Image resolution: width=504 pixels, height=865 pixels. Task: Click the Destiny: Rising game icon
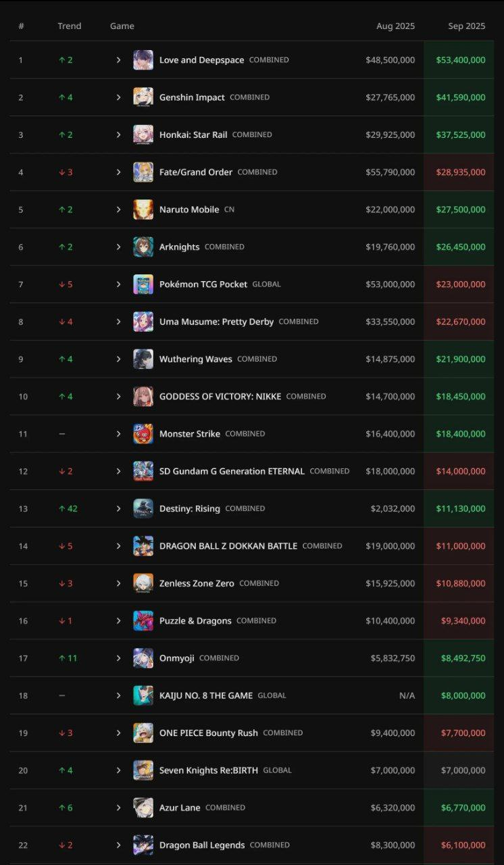pos(143,508)
